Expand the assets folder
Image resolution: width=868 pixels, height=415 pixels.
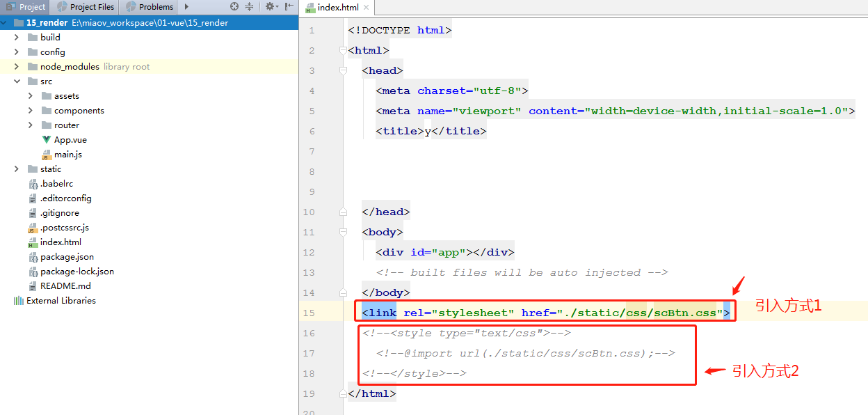tap(31, 95)
